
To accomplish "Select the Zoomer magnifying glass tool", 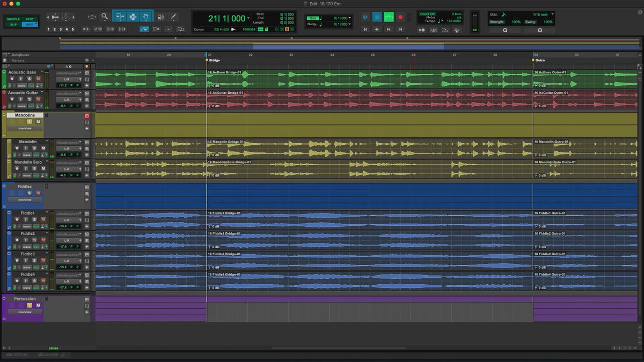I will click(x=105, y=17).
